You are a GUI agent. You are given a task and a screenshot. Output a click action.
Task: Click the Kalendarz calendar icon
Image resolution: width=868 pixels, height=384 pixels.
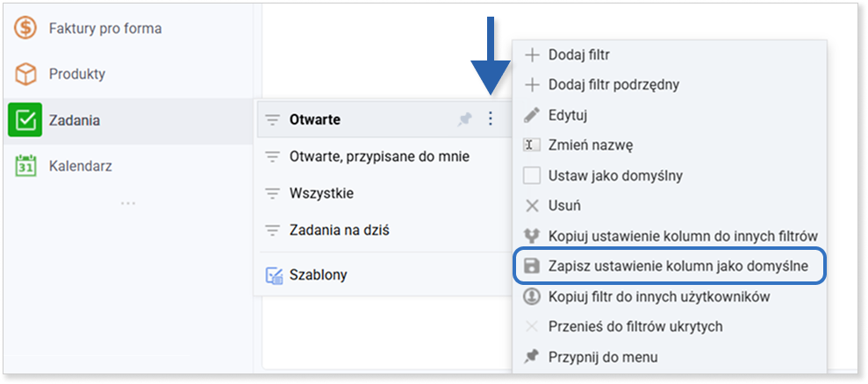click(26, 166)
